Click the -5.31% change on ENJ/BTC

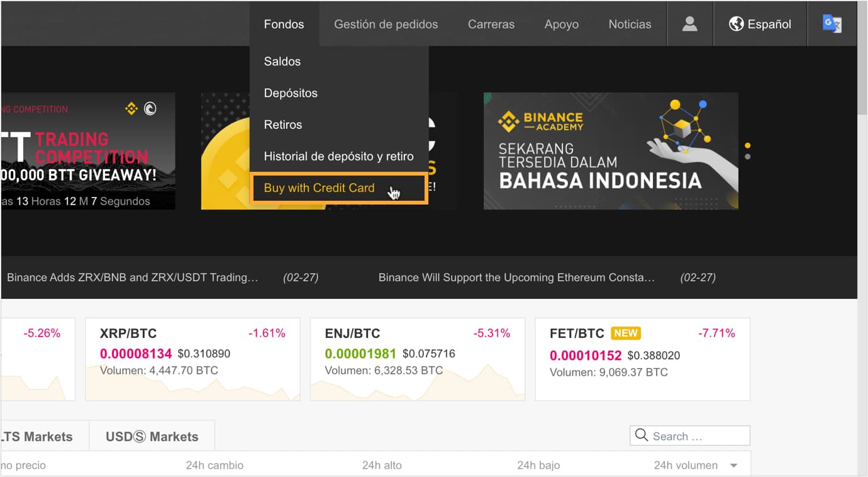[x=492, y=333]
